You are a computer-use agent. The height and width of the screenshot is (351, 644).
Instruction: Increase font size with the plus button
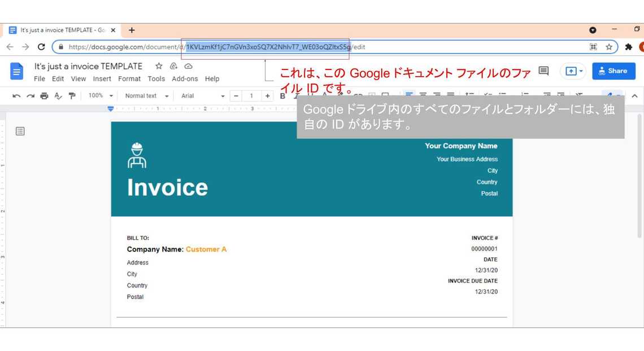pos(267,96)
